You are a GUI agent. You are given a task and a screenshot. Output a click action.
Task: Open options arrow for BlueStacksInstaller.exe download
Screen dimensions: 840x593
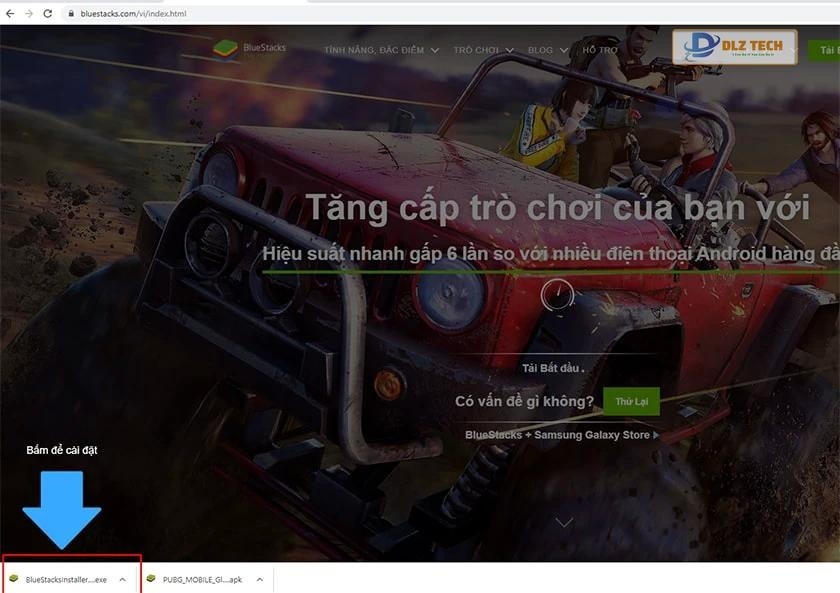click(122, 579)
